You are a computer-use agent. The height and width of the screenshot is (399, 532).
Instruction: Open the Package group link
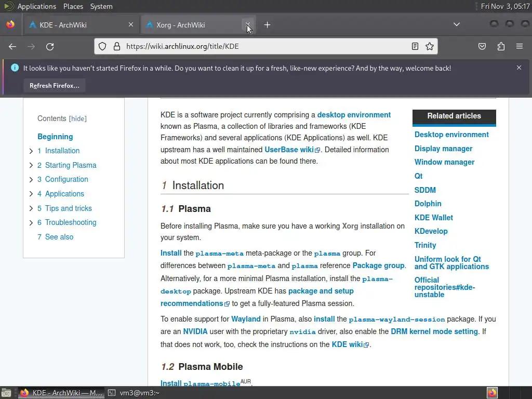(378, 265)
